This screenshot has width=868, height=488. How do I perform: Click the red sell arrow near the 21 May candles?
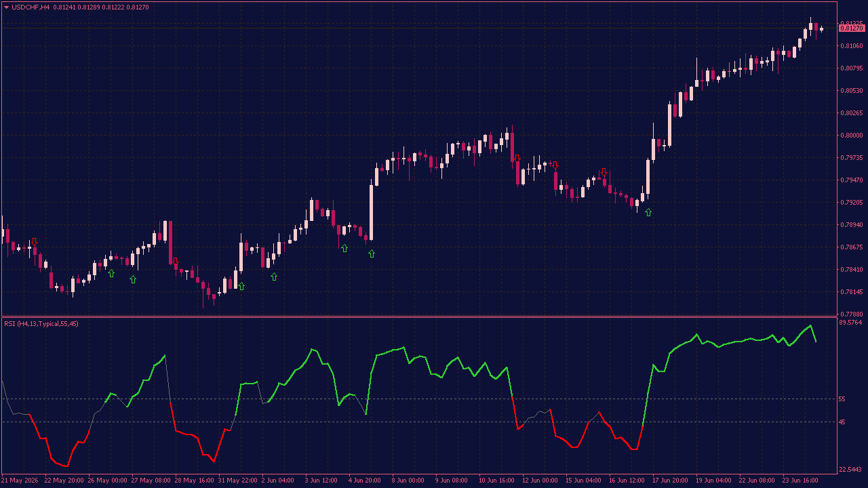(x=35, y=241)
